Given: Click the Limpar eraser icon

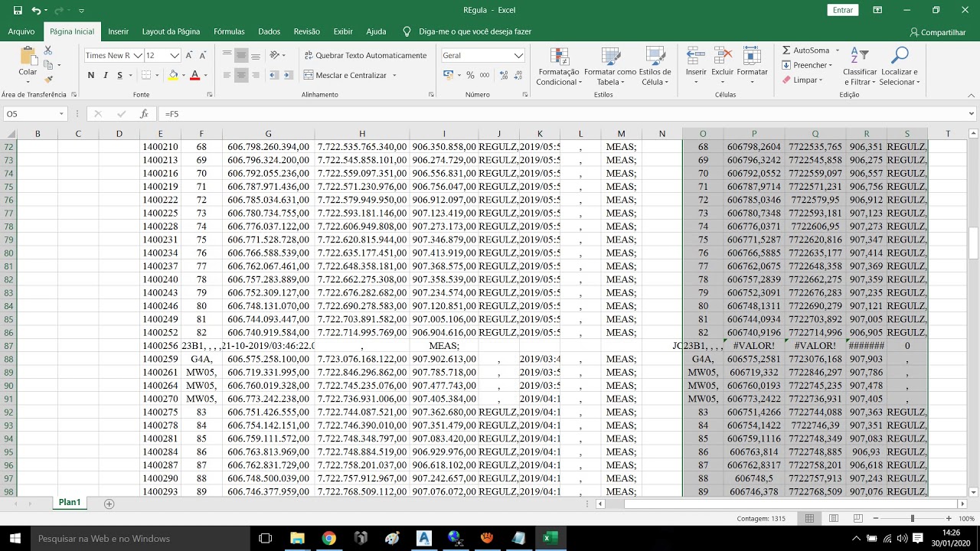Looking at the screenshot, I should tap(786, 80).
